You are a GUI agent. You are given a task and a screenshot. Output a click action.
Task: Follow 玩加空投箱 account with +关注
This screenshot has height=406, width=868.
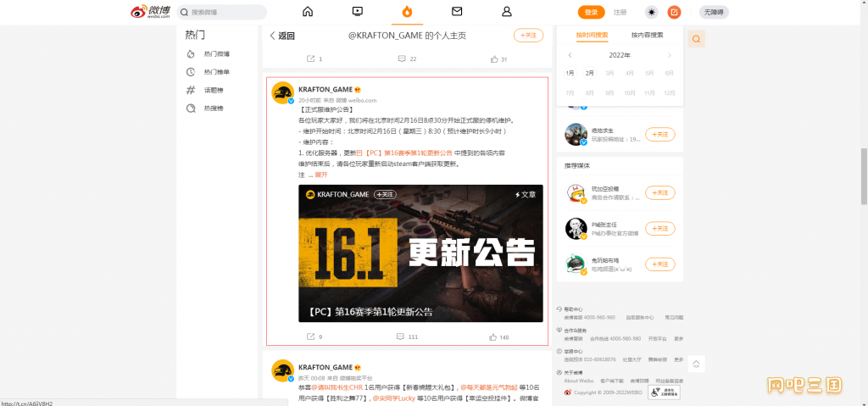click(x=659, y=192)
